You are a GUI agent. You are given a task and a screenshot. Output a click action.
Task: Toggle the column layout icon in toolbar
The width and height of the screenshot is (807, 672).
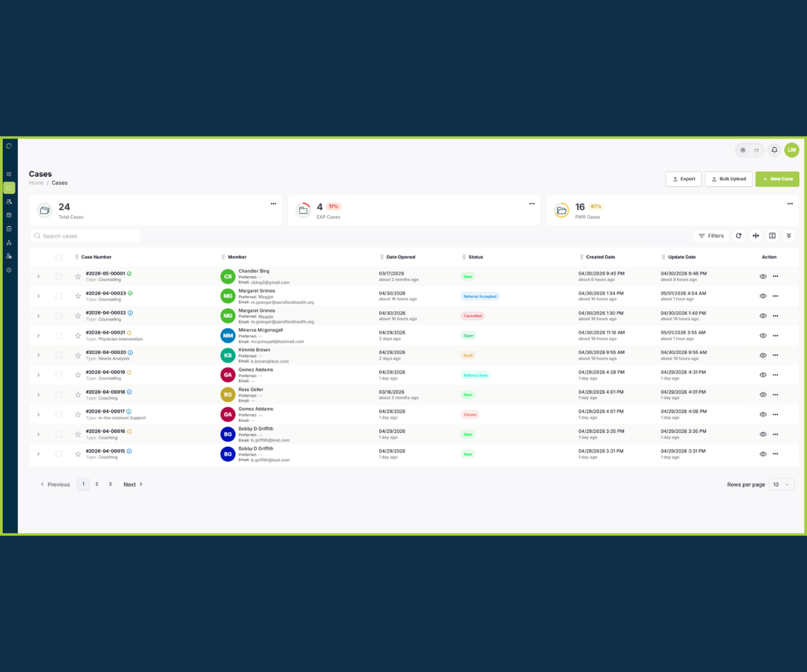(x=772, y=236)
